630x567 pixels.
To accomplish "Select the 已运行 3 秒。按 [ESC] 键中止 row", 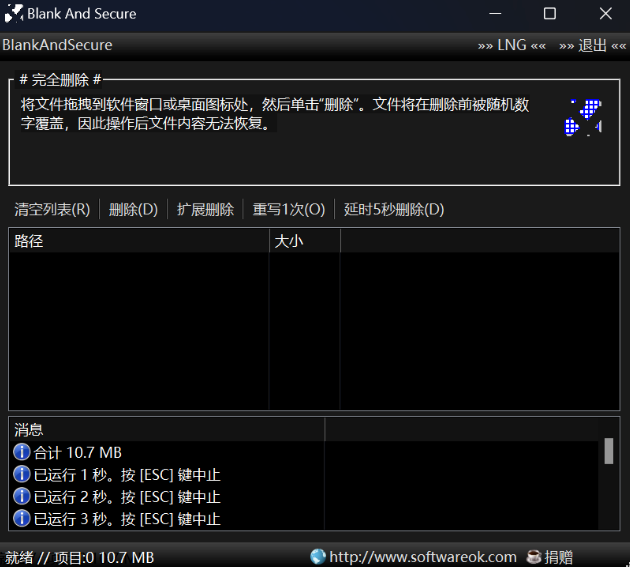I will click(303, 519).
